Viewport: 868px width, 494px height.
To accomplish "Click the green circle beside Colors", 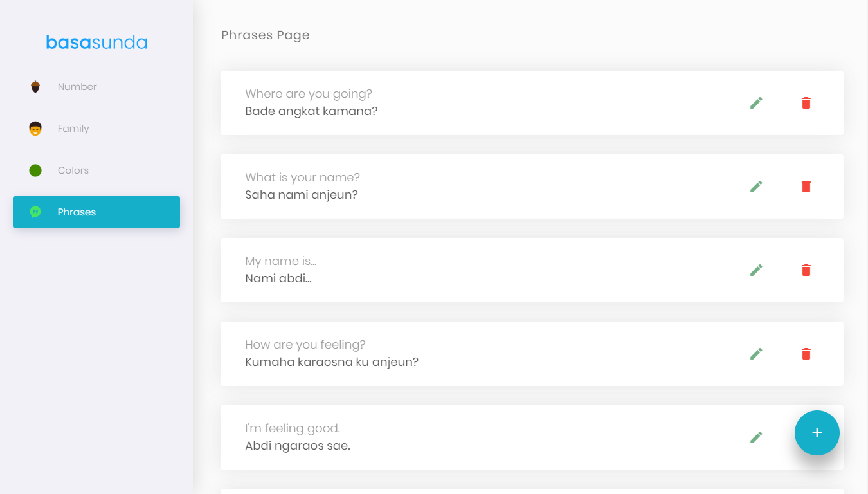I will pyautogui.click(x=35, y=170).
